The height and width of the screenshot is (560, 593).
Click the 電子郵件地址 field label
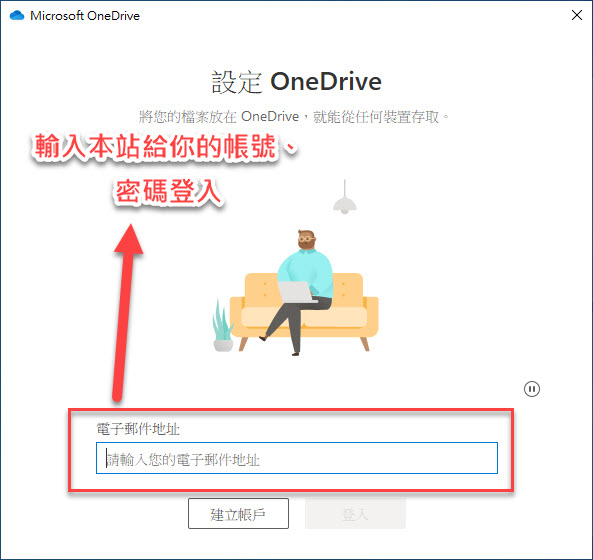(x=138, y=429)
